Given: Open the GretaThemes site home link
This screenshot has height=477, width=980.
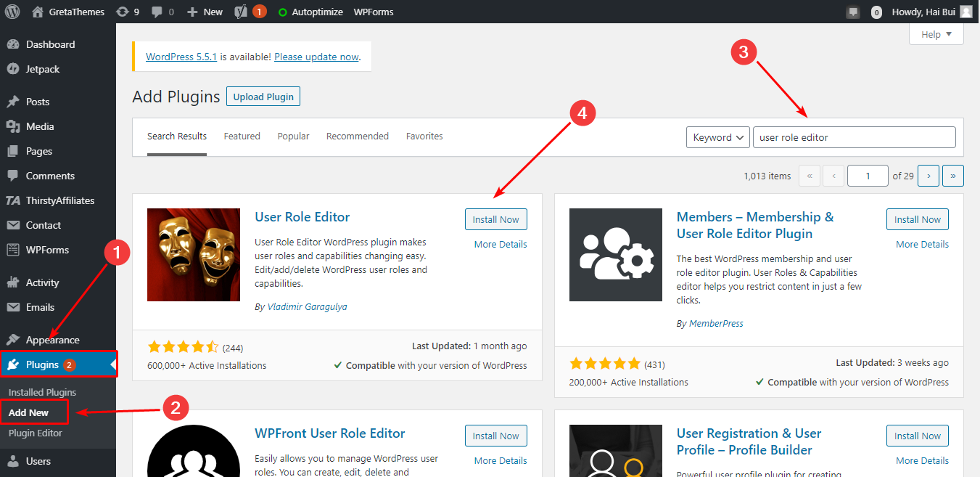Looking at the screenshot, I should pyautogui.click(x=68, y=12).
